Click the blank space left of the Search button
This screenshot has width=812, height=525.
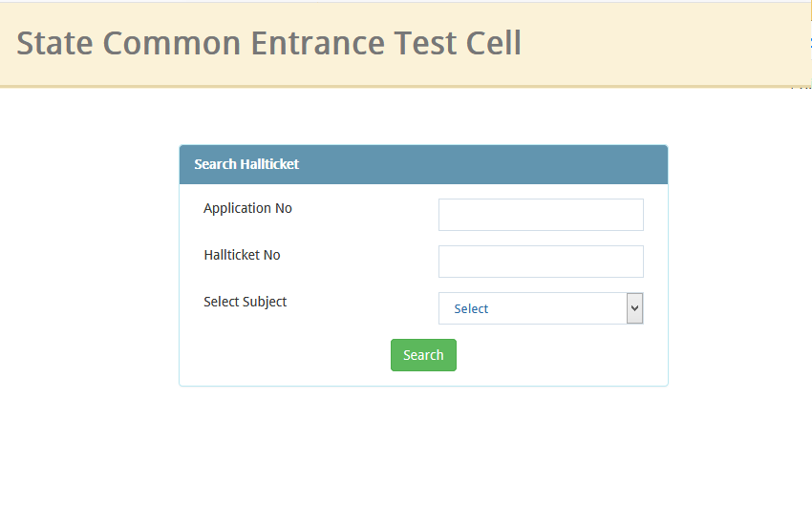[x=287, y=355]
